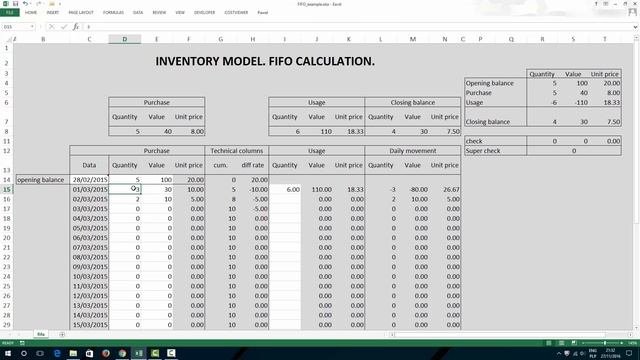The image size is (640, 360).
Task: Add a new sheet with plus icon
Action: click(x=62, y=334)
